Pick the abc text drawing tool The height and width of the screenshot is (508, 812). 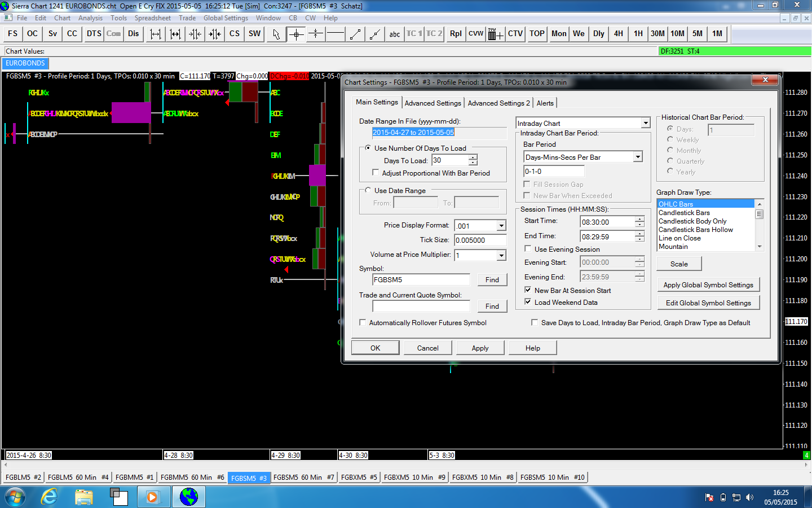pyautogui.click(x=395, y=34)
